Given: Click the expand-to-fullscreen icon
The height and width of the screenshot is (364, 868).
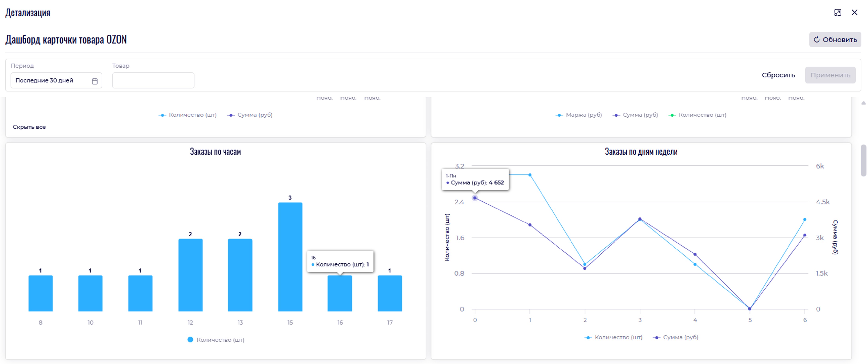Looking at the screenshot, I should click(838, 12).
